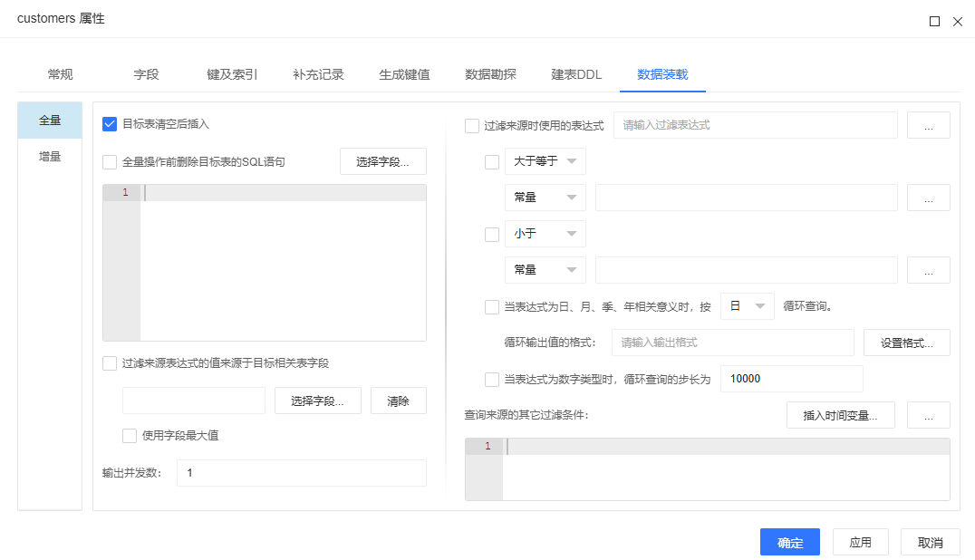The height and width of the screenshot is (560, 975).
Task: Switch to the 常规 tab
Action: click(x=61, y=74)
